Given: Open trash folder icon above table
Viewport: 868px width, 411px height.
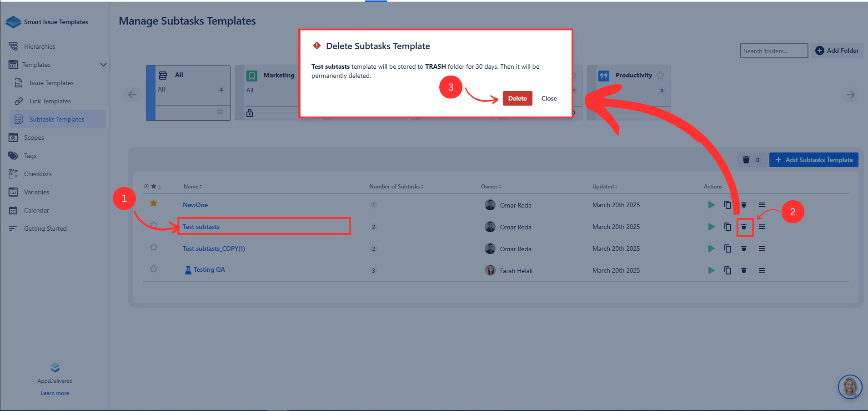Looking at the screenshot, I should click(746, 160).
